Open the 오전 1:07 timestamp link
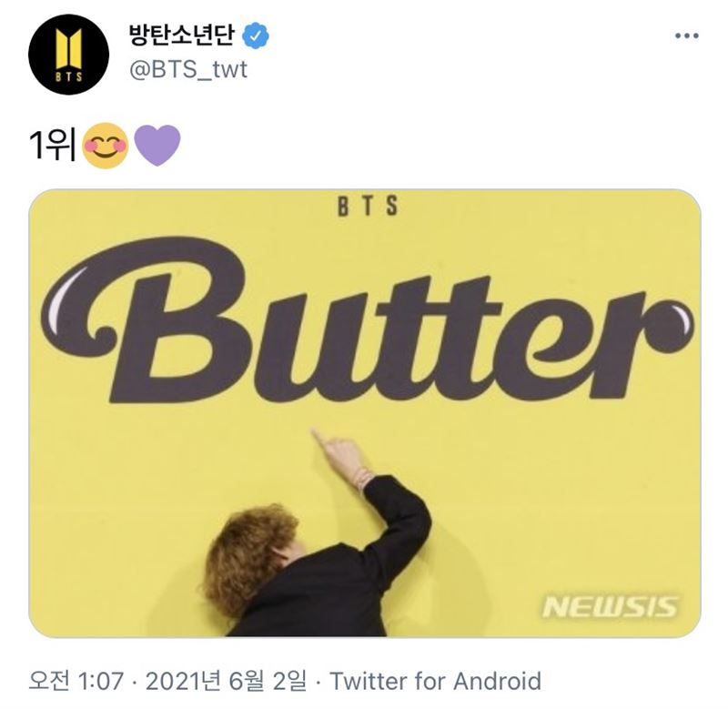Image resolution: width=728 pixels, height=709 pixels. click(76, 681)
